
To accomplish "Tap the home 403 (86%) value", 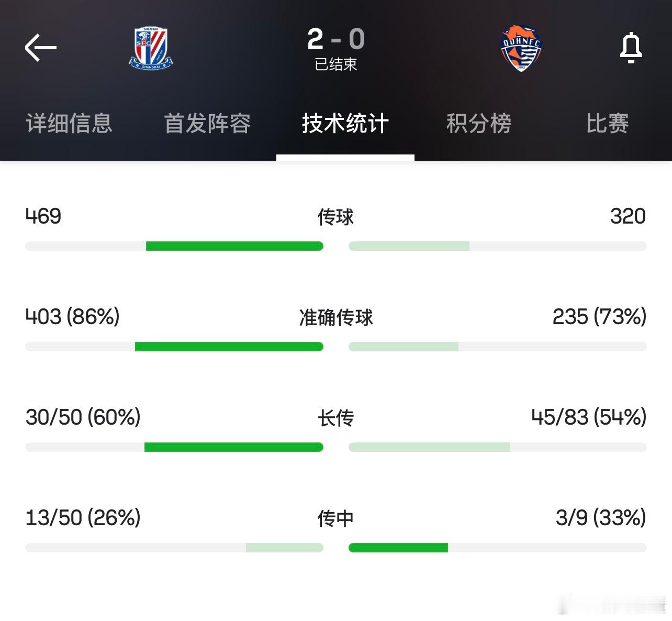I will (73, 317).
